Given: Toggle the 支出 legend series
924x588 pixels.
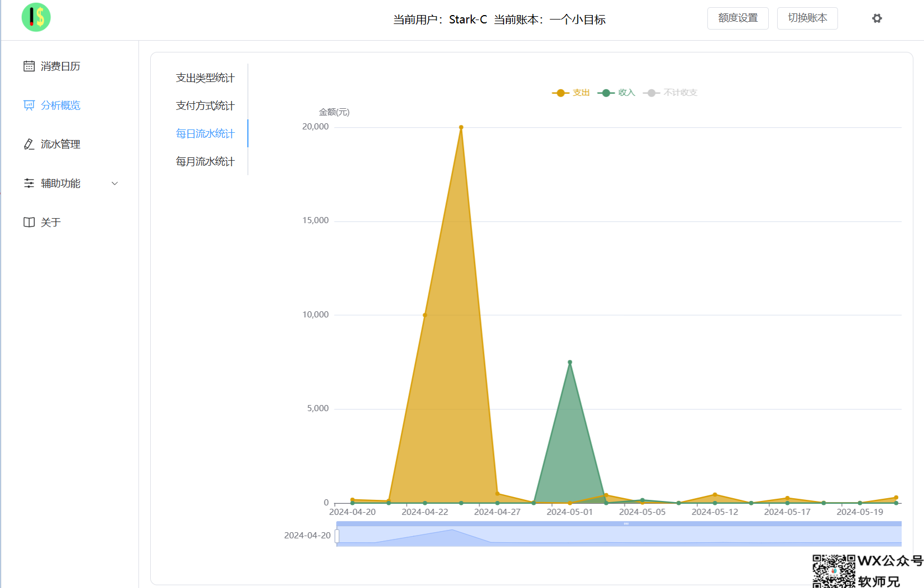Looking at the screenshot, I should (x=571, y=93).
